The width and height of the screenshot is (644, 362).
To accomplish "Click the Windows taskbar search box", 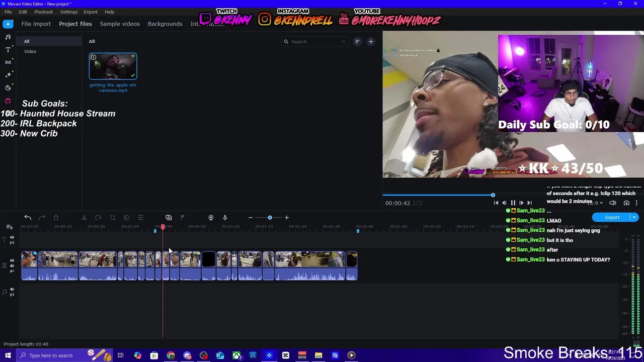I will 64,355.
